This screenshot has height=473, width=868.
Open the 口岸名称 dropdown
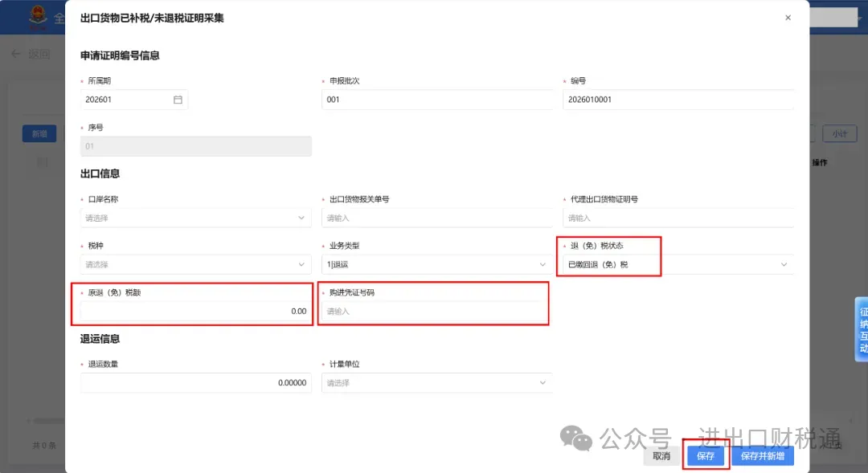point(196,218)
